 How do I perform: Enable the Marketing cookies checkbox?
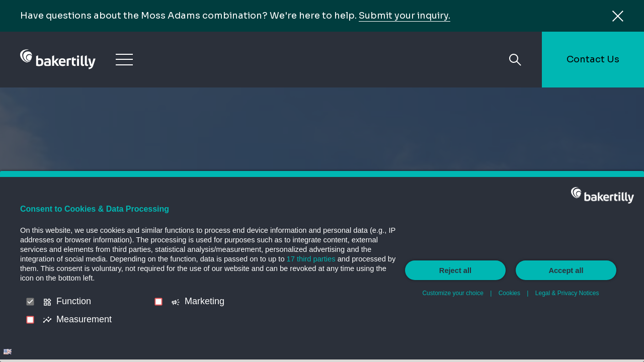tap(158, 302)
